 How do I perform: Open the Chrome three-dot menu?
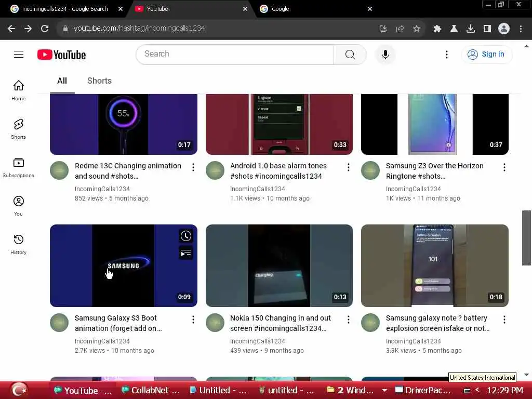521,29
